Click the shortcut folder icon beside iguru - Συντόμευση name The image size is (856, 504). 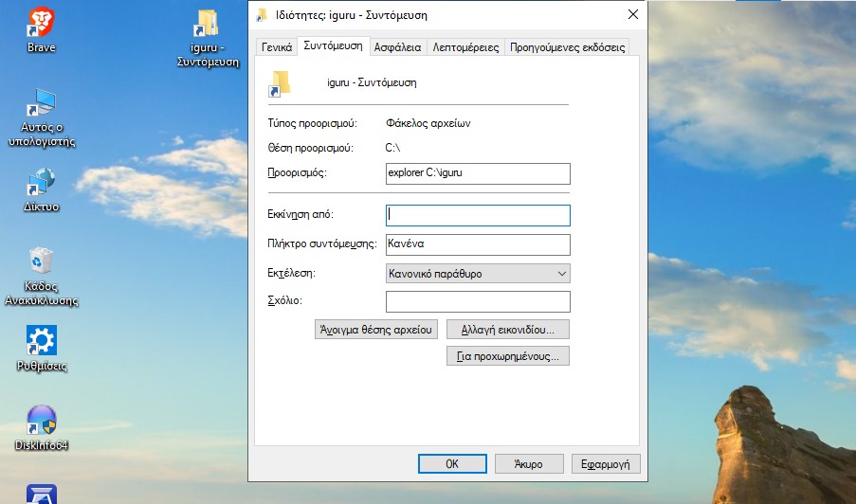pos(280,83)
